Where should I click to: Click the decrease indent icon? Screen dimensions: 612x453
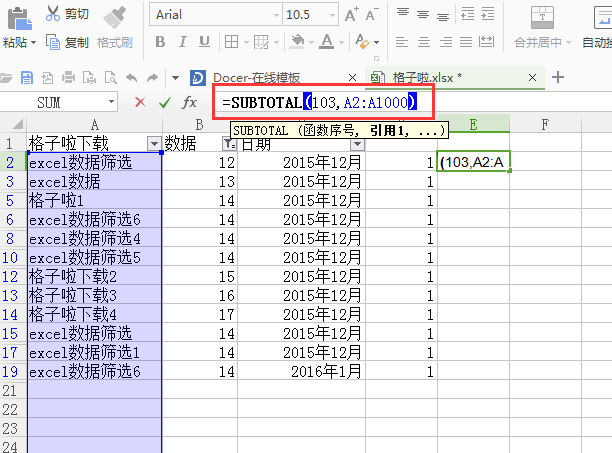(x=467, y=14)
